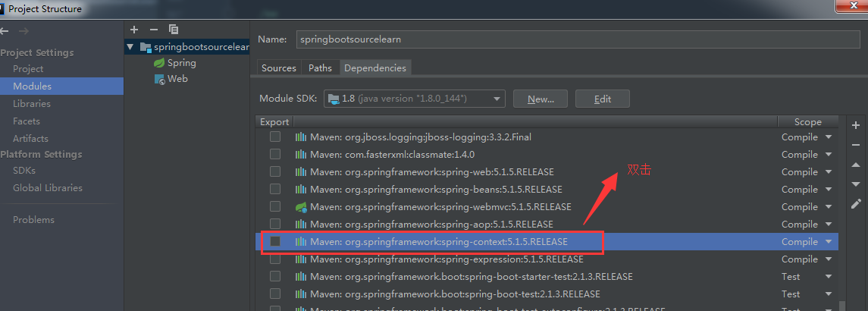
Task: Open SDKs platform settings
Action: pos(24,170)
